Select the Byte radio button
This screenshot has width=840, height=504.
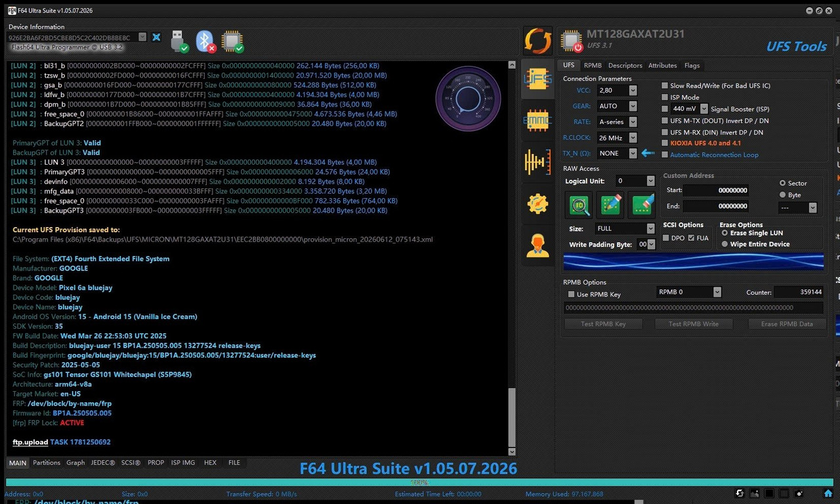point(782,195)
